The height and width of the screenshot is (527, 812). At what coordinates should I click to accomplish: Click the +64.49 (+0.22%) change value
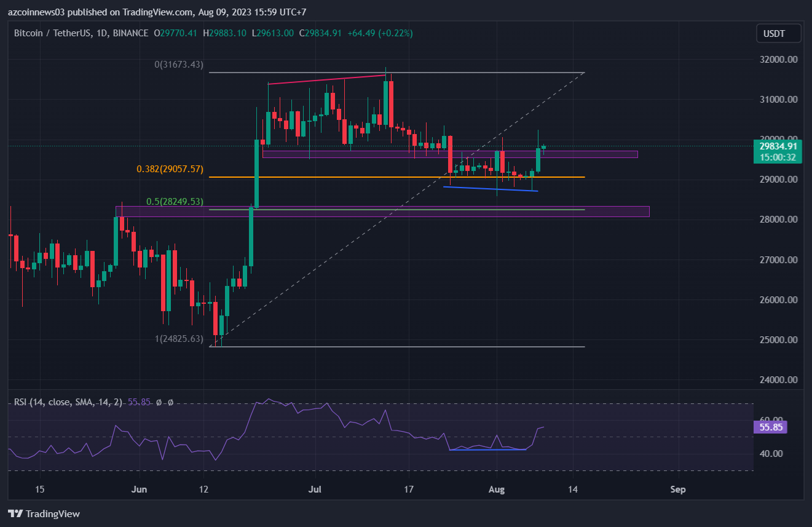pos(380,33)
